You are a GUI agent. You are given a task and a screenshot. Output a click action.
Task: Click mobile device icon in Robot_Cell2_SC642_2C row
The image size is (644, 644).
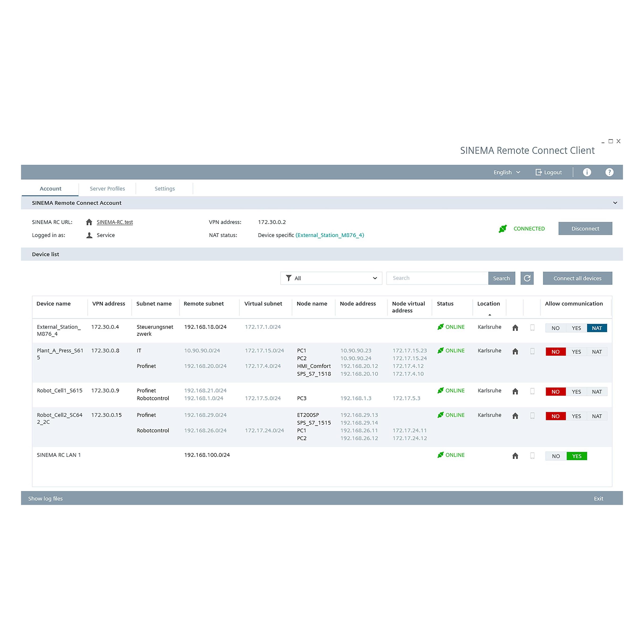[532, 416]
